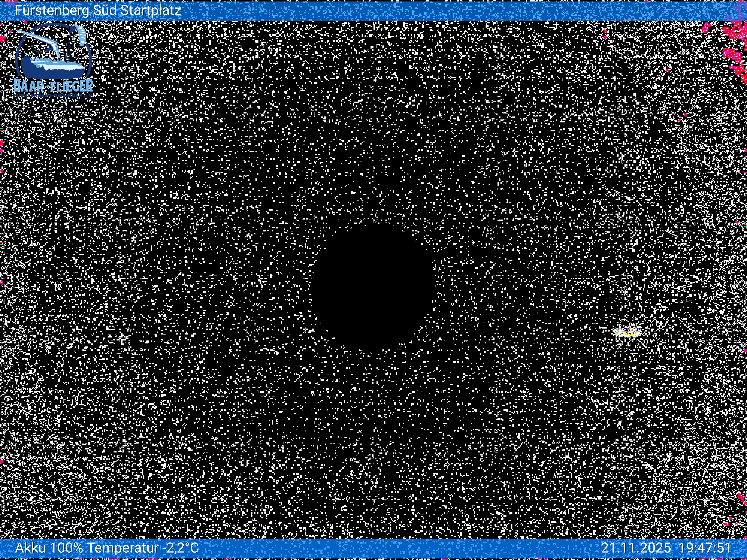Click the word Fürstenberg in the title
Screen dimensions: 747x560
[x=52, y=10]
